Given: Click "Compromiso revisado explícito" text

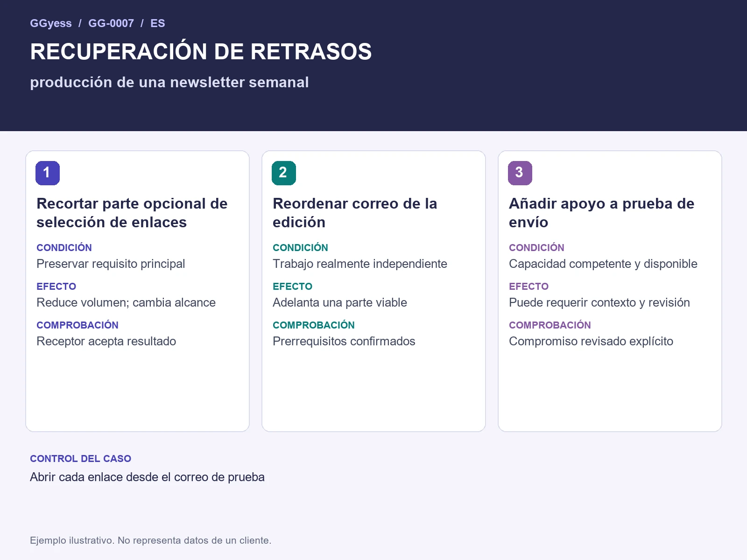Looking at the screenshot, I should click(x=591, y=342).
